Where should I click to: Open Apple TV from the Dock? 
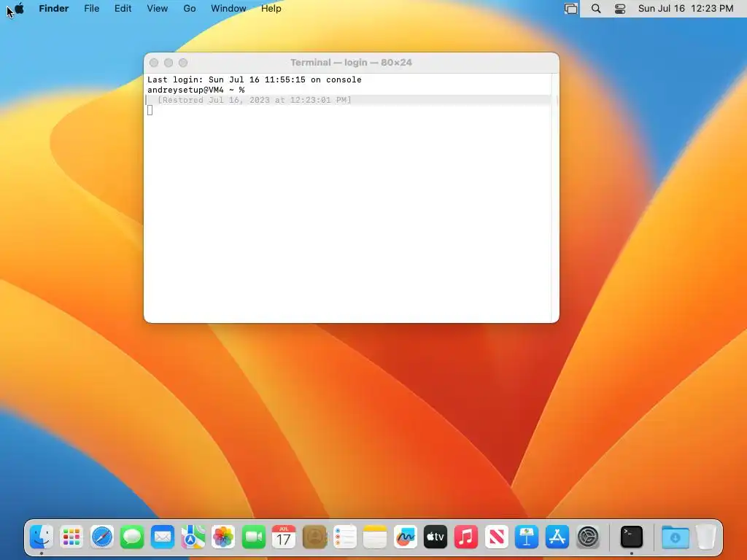pos(436,537)
